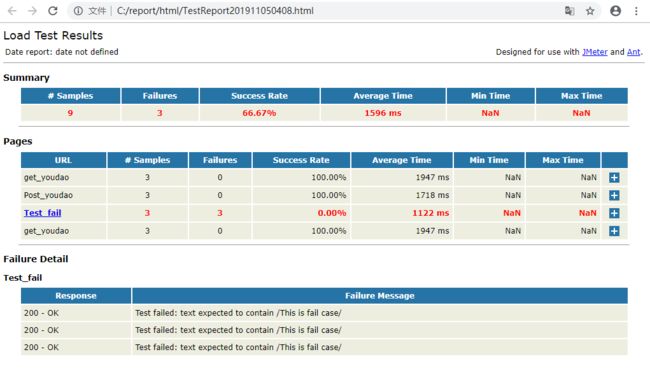Click the Summary Success Rate header

[x=260, y=96]
